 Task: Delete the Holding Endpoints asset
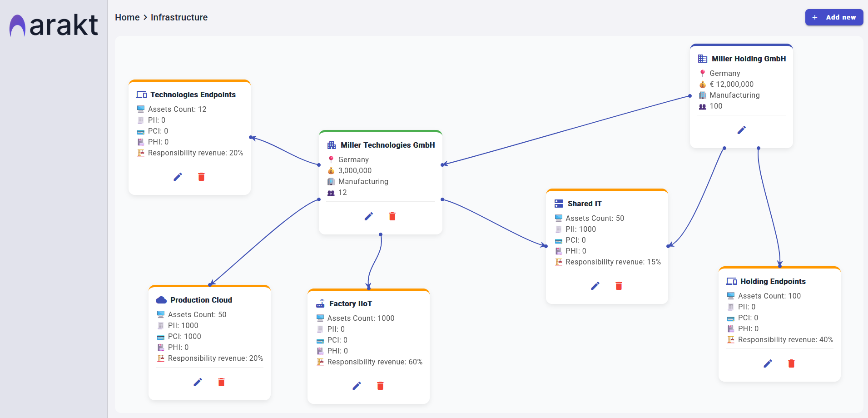[791, 363]
